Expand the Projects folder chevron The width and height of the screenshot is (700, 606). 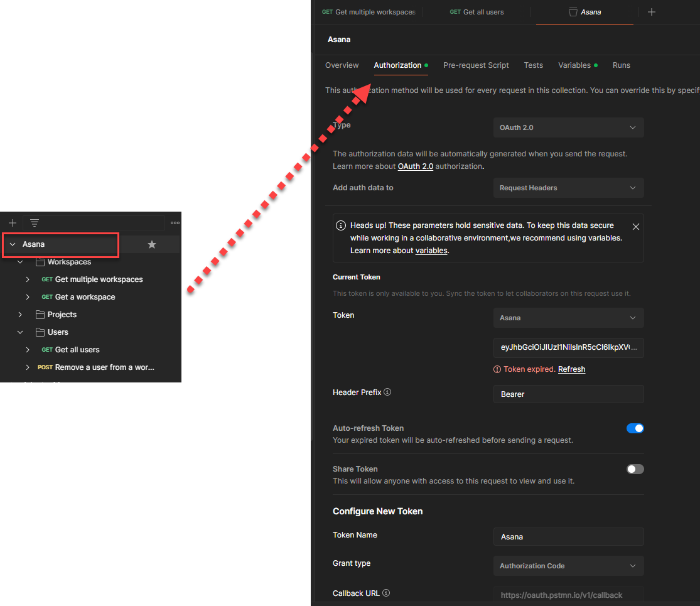pyautogui.click(x=20, y=315)
